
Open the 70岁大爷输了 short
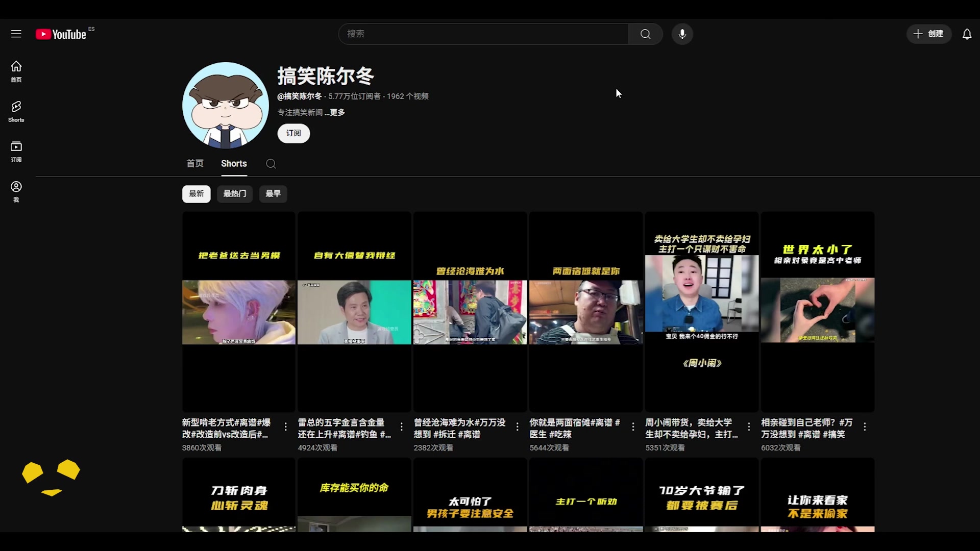tap(702, 495)
